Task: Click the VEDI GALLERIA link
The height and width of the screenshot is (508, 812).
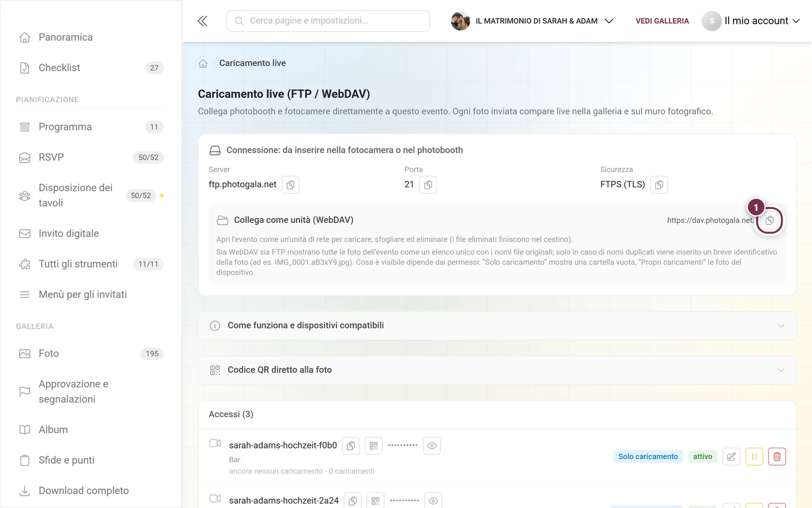Action: pos(662,21)
